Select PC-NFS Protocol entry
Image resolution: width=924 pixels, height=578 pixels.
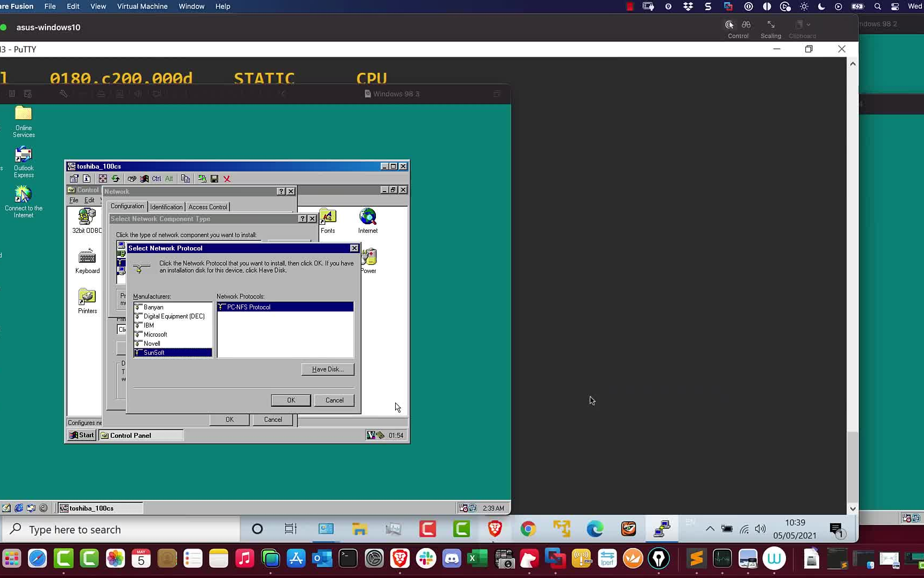[285, 307]
